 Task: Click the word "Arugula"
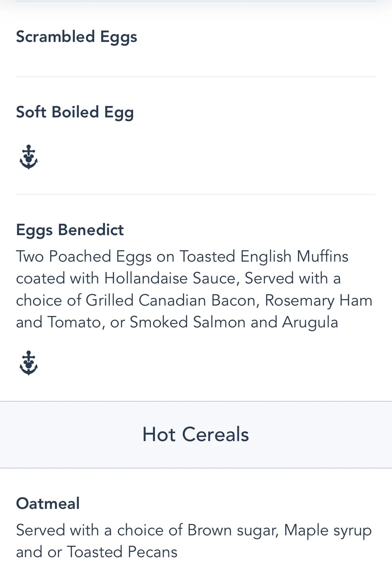(310, 322)
